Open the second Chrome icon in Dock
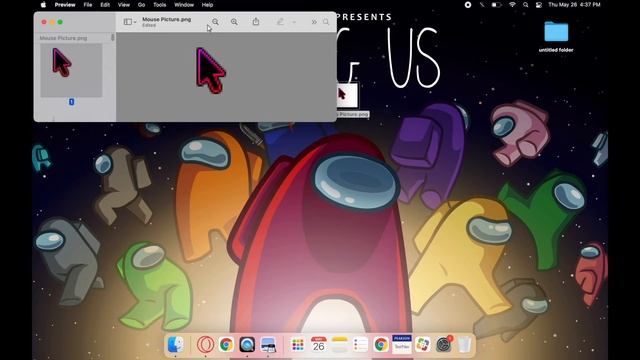640x360 pixels. click(x=381, y=344)
